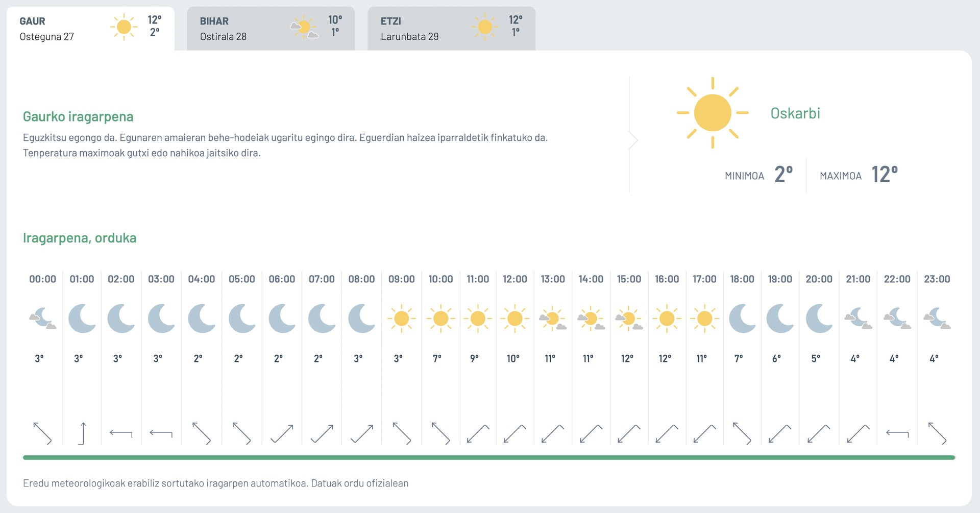Image resolution: width=980 pixels, height=513 pixels.
Task: Click the wind arrow under 01:00
Action: [x=82, y=434]
